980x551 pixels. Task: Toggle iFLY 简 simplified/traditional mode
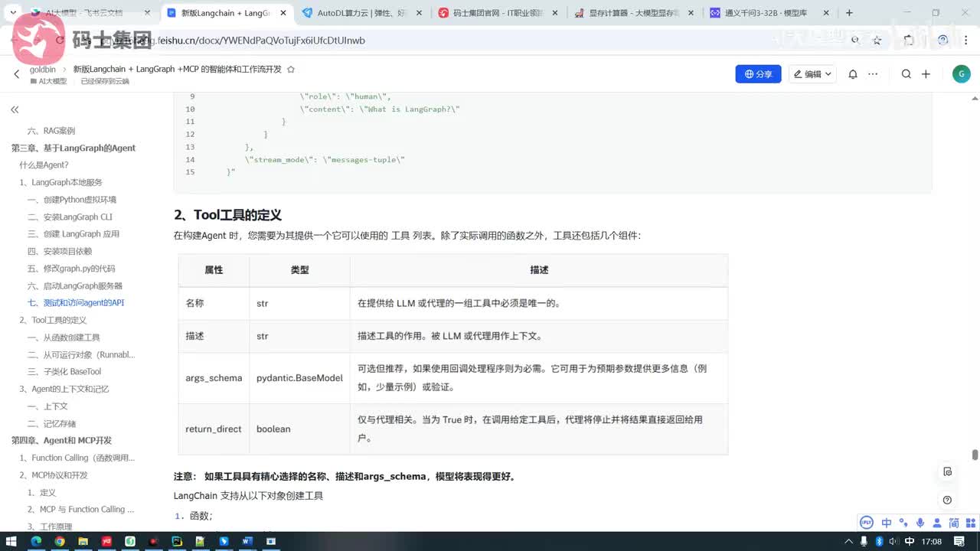[x=954, y=523]
